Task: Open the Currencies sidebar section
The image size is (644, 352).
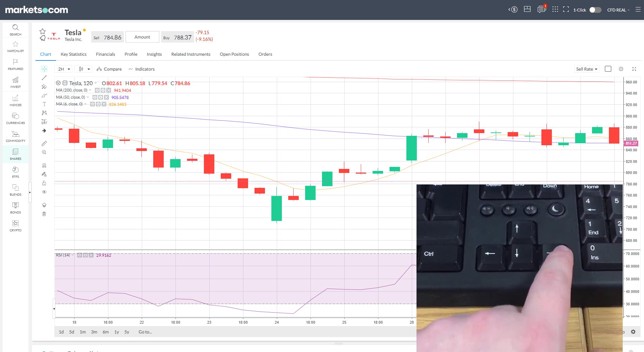Action: click(x=15, y=119)
